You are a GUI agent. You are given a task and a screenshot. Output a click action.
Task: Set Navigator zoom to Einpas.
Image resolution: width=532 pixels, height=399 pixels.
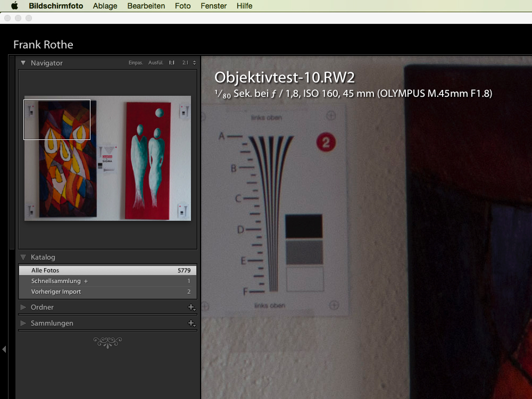coord(136,63)
